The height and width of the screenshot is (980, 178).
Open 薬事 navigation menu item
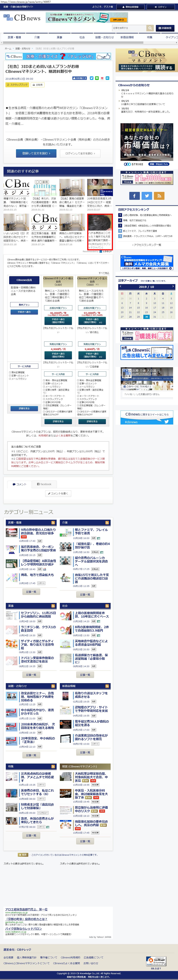coord(59,37)
